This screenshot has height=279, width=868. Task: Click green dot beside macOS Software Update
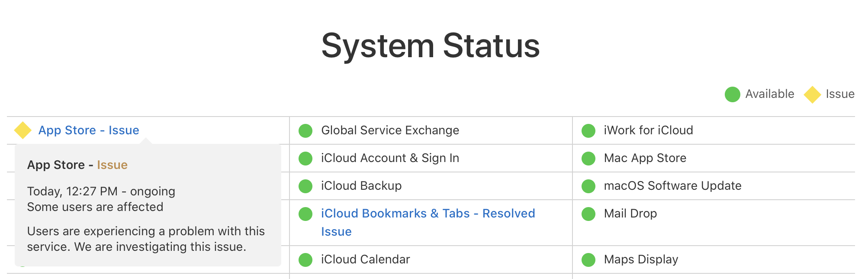(588, 186)
